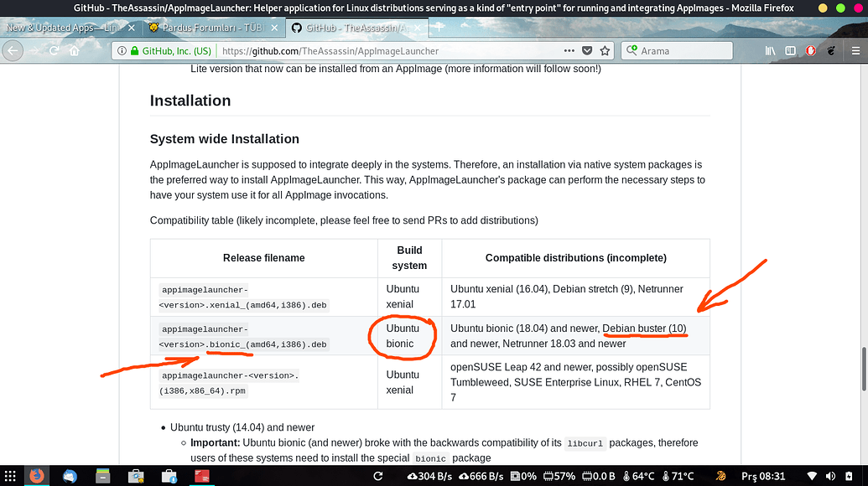The height and width of the screenshot is (486, 868).
Task: Open a new tab with the plus button
Action: (x=437, y=28)
